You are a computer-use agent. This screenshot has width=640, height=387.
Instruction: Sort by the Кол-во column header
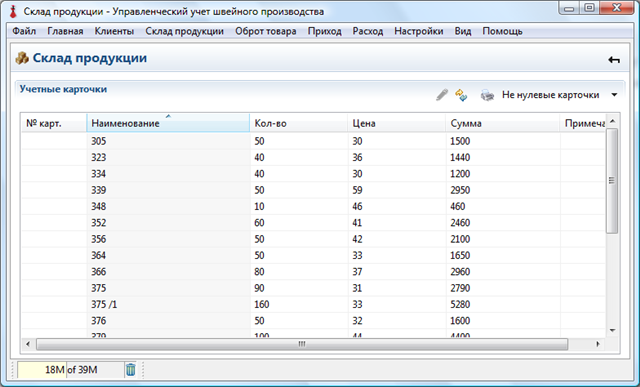298,123
